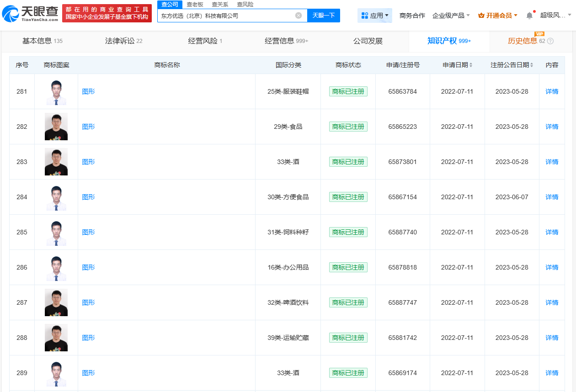Expand the 应用 dropdown menu
The width and height of the screenshot is (576, 392).
pos(387,16)
